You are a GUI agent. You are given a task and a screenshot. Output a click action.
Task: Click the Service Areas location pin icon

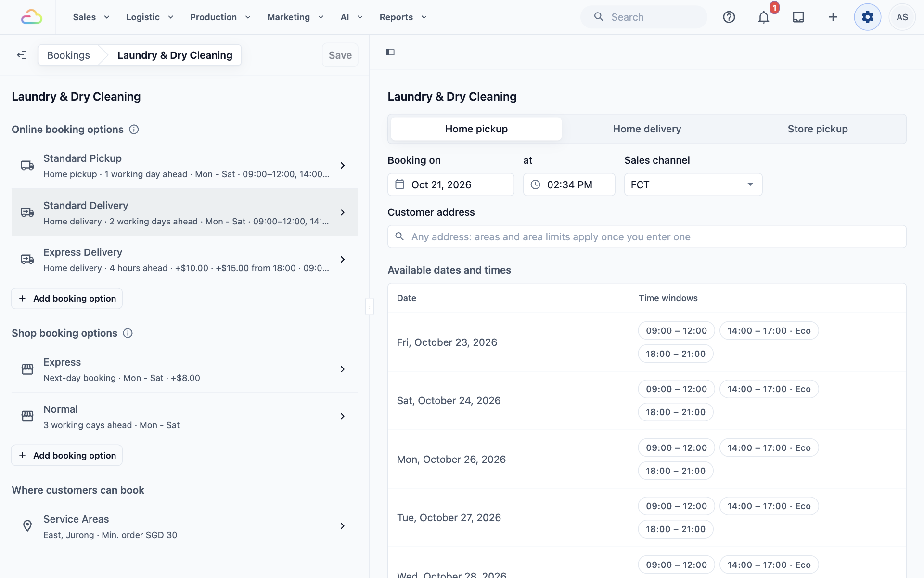click(27, 526)
